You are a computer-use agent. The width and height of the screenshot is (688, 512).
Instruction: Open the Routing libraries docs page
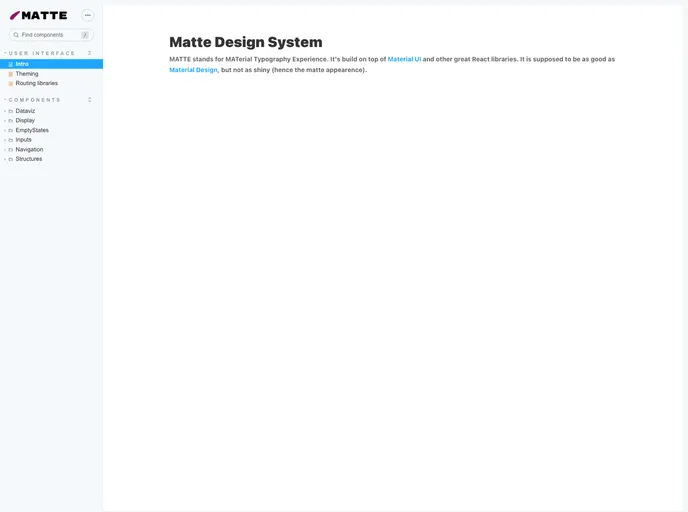coord(51,83)
